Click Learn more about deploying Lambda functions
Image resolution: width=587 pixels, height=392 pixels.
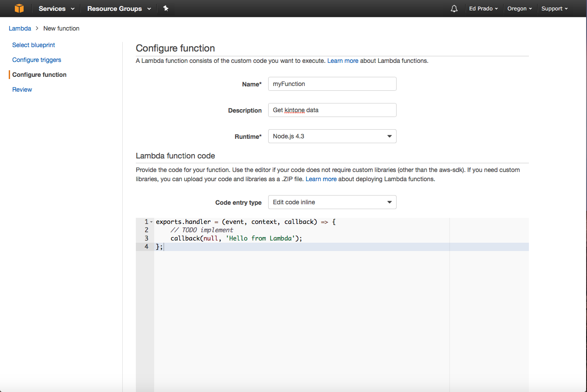(x=321, y=179)
